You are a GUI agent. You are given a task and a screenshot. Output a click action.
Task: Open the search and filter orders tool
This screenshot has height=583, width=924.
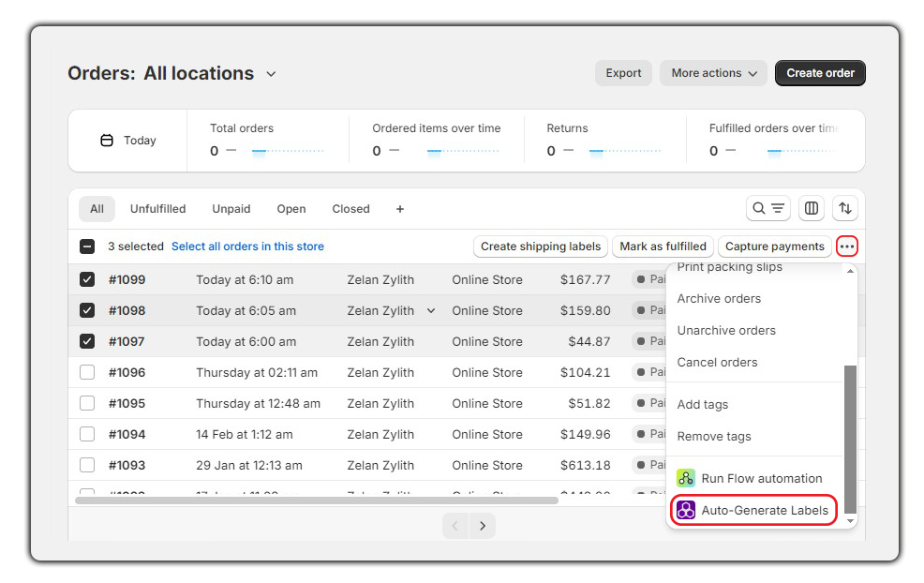(768, 208)
